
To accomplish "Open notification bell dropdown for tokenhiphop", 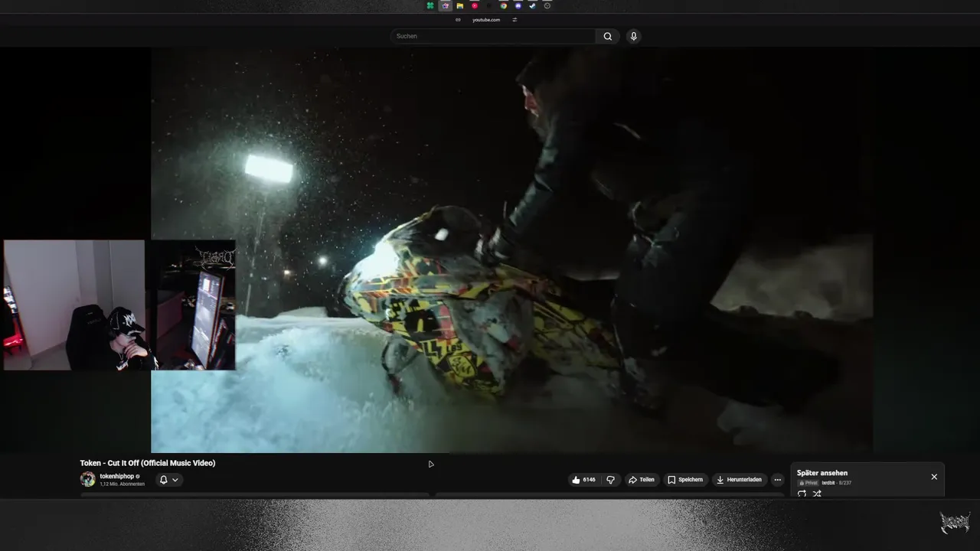I will 168,480.
